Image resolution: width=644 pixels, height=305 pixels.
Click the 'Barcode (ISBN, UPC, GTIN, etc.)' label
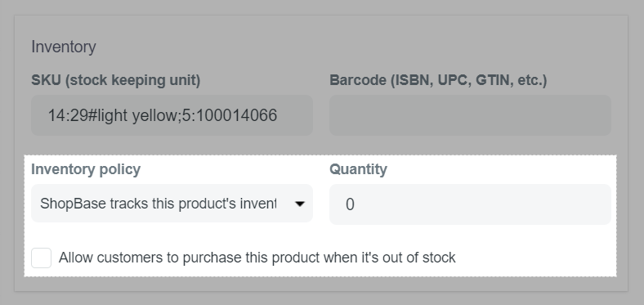click(x=438, y=80)
